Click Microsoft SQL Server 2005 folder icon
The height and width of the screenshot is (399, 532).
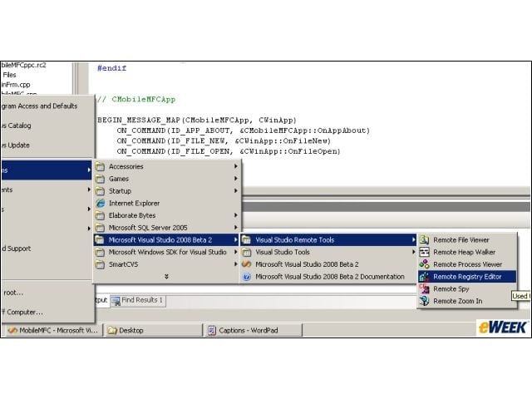click(x=100, y=228)
